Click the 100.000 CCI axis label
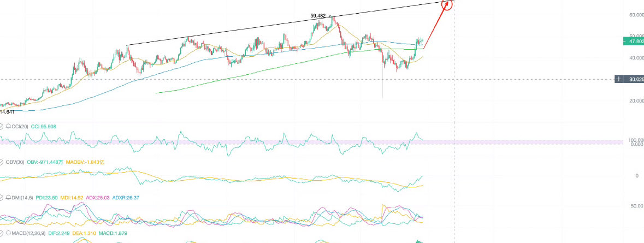 (x=636, y=140)
